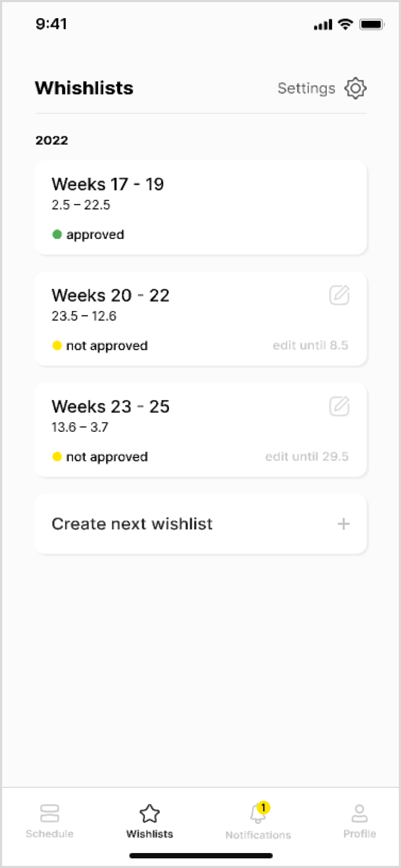Open the Profile person icon
This screenshot has height=868, width=401.
(x=359, y=813)
